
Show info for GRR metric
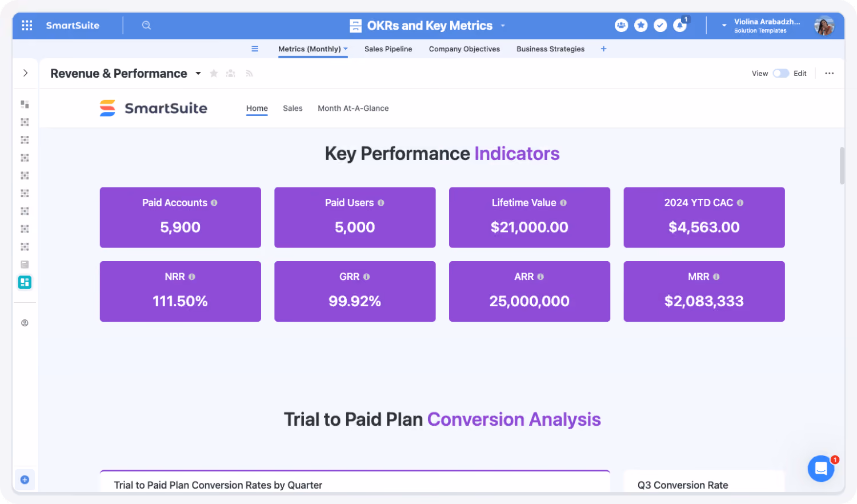366,277
